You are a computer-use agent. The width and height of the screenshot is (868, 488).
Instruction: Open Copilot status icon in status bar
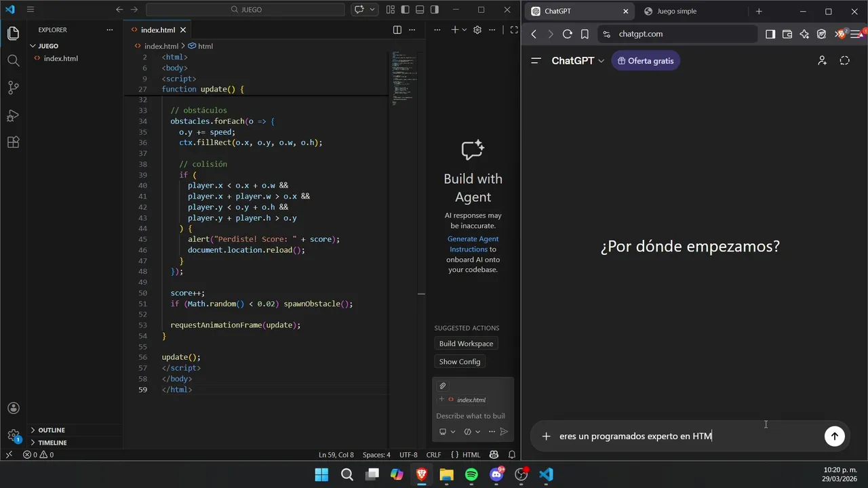point(494,455)
